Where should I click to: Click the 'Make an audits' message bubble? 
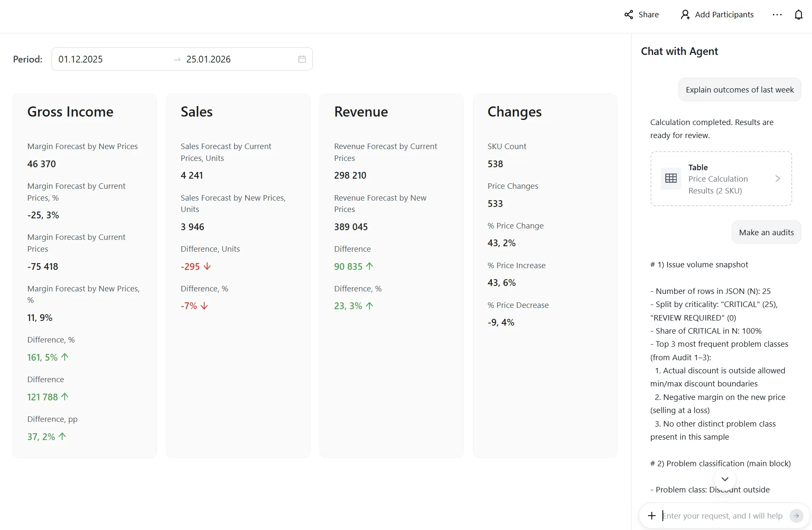pos(766,233)
